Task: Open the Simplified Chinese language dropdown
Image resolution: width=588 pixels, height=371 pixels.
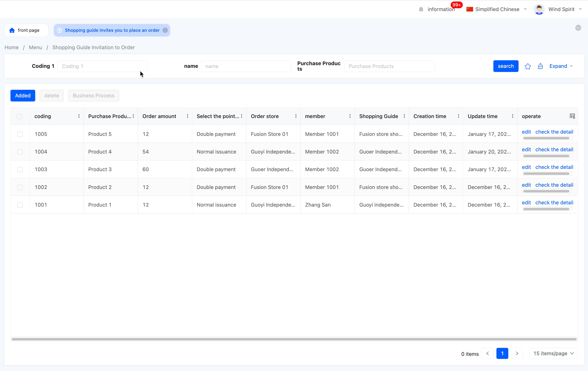Action: (497, 9)
